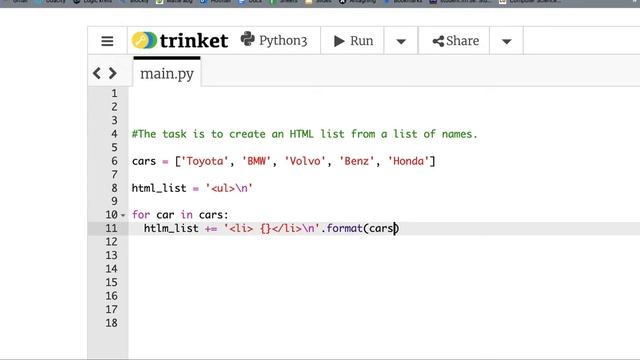Click line number 11 in gutter
Image resolution: width=640 pixels, height=360 pixels.
coord(111,228)
